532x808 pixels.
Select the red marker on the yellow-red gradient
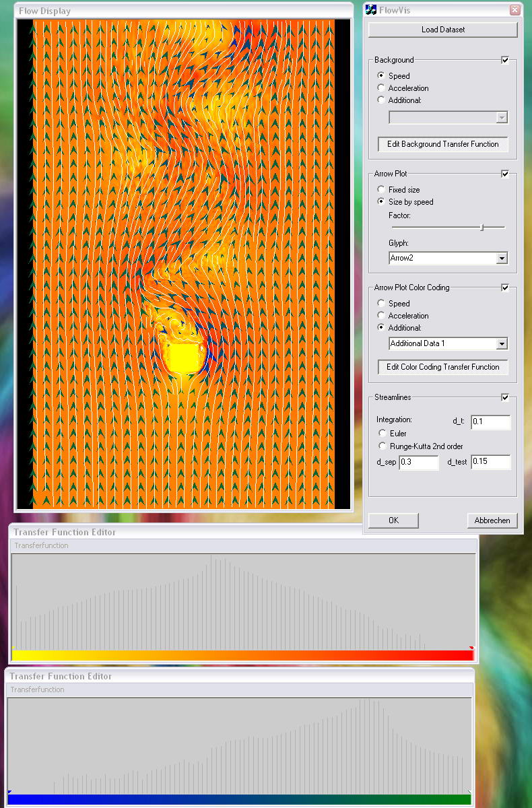coord(471,648)
